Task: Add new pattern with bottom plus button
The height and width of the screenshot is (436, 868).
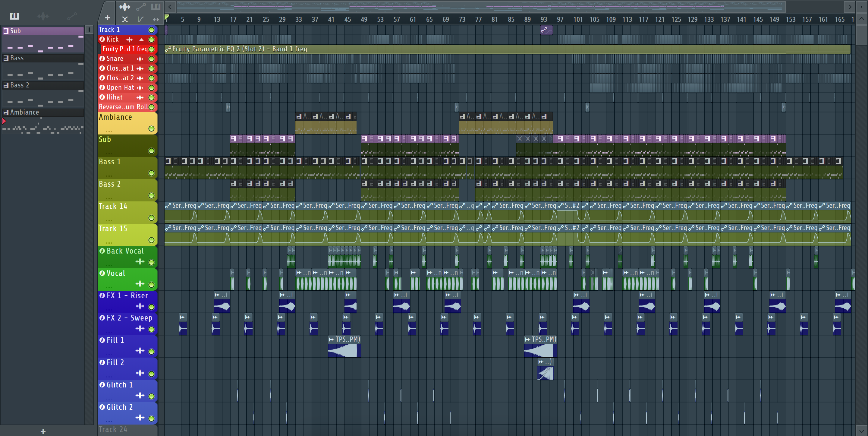Action: (x=43, y=431)
